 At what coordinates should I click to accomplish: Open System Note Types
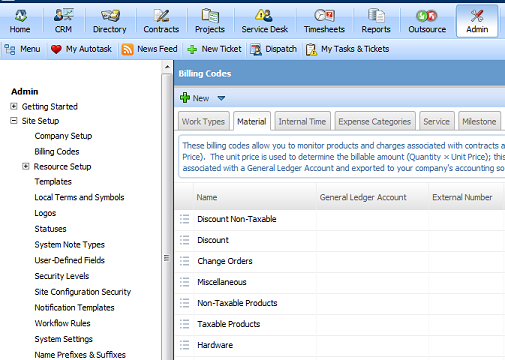coord(70,245)
